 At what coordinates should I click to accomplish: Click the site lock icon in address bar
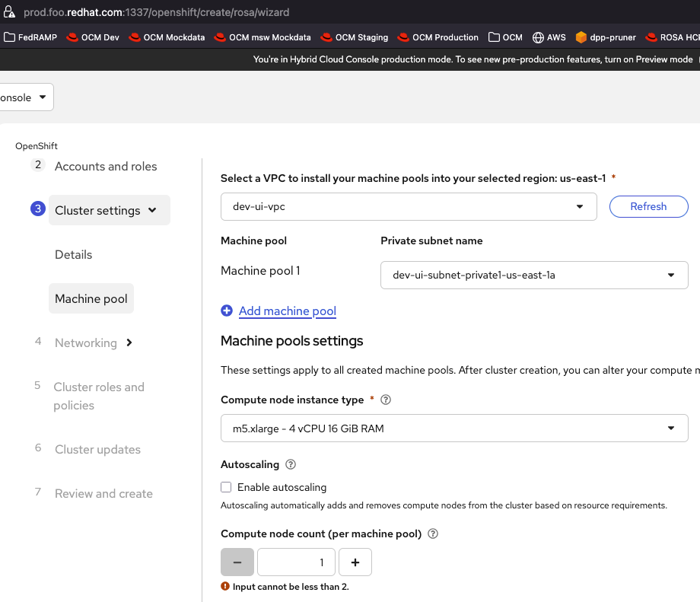[10, 12]
